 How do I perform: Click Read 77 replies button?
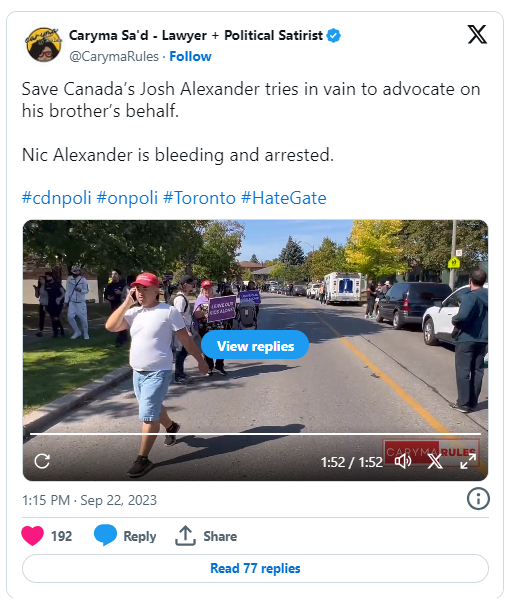click(255, 568)
